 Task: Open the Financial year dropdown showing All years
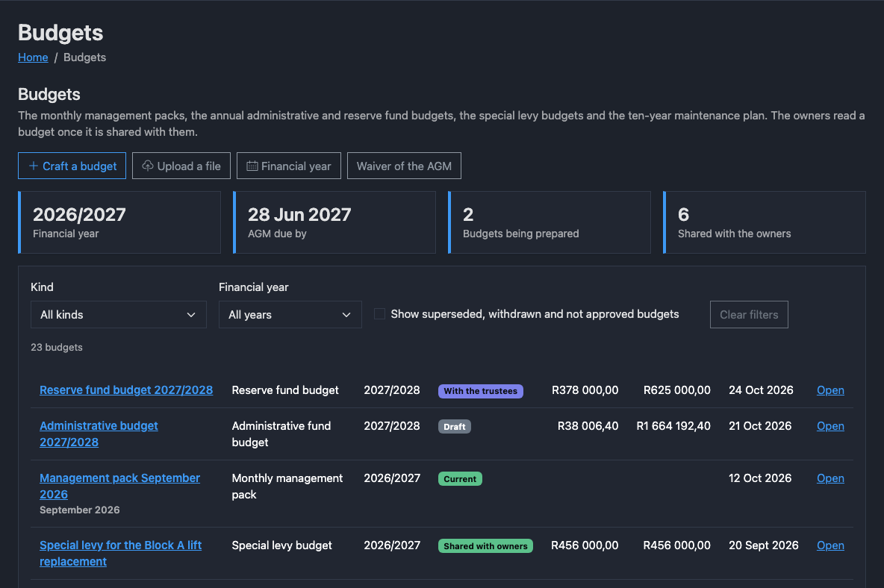click(x=290, y=314)
